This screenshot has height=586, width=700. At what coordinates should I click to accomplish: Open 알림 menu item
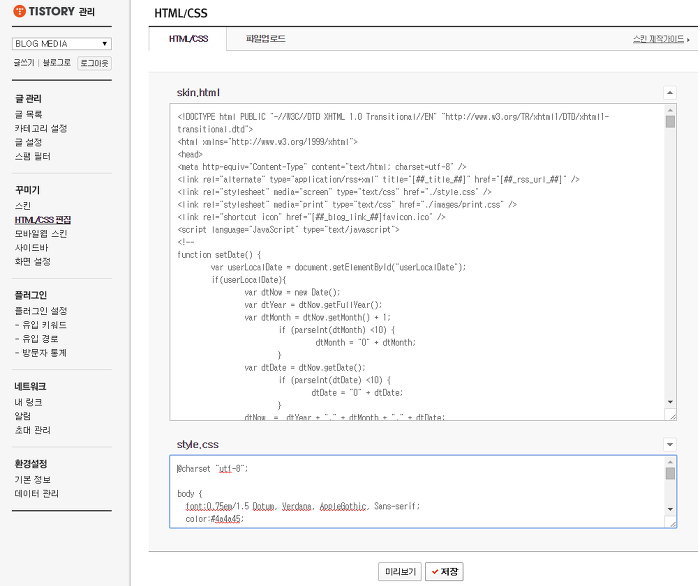coord(23,416)
